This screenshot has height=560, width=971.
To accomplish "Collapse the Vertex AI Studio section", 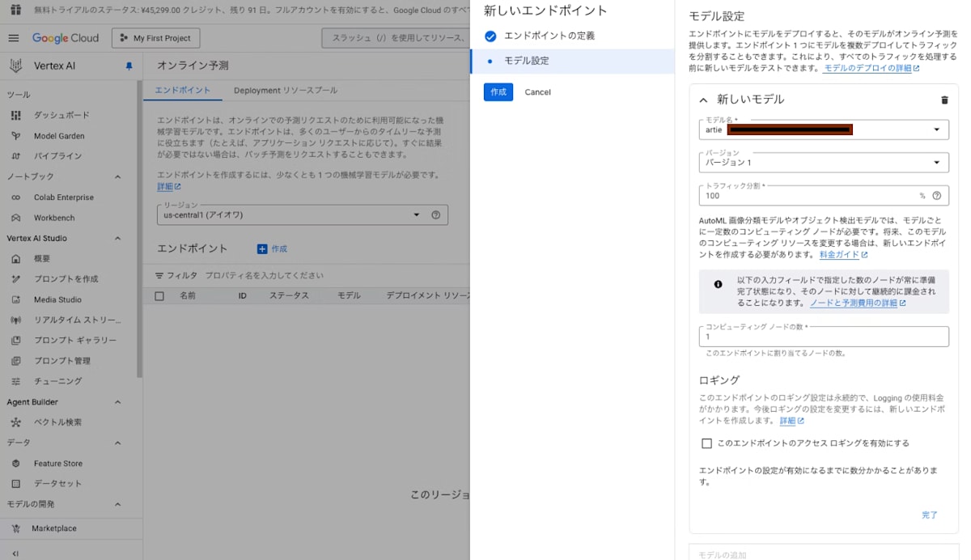I will (117, 238).
